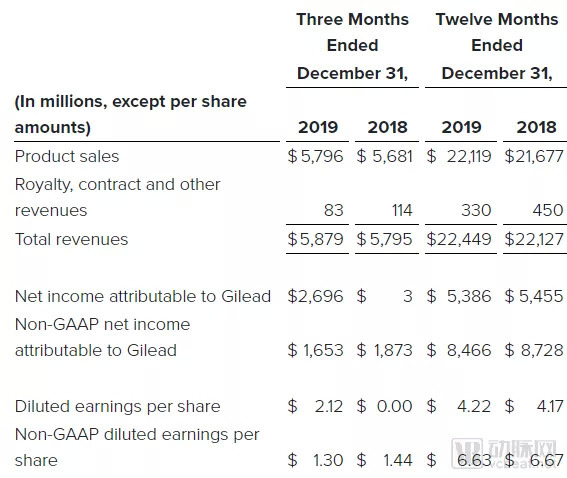Click the 330 royalty revenues value
The width and height of the screenshot is (567, 478).
pos(476,210)
